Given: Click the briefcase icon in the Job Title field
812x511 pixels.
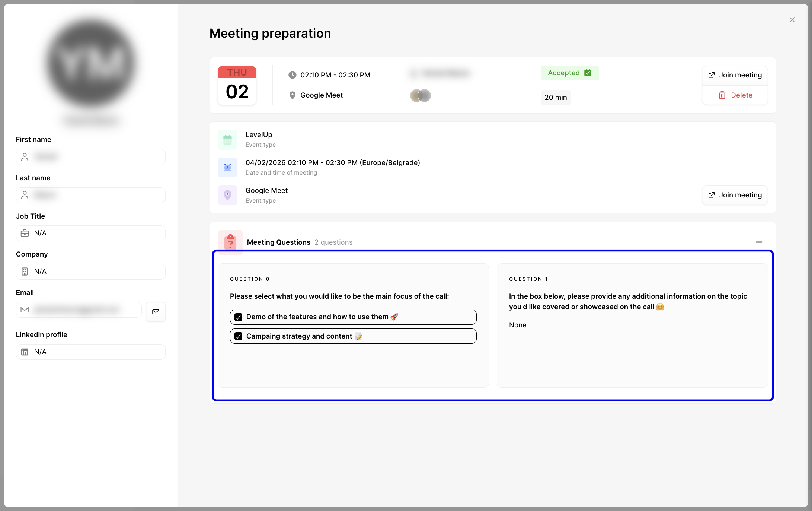Looking at the screenshot, I should [x=25, y=233].
